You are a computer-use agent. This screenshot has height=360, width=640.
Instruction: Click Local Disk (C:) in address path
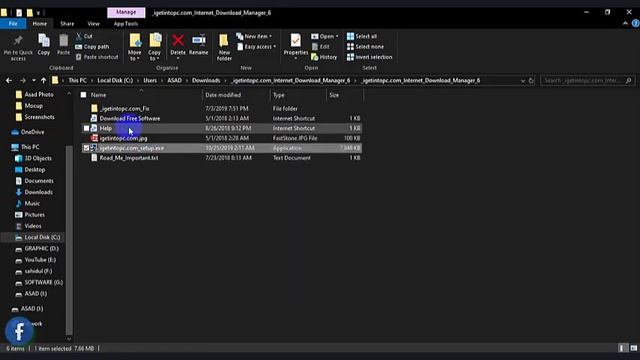point(115,80)
